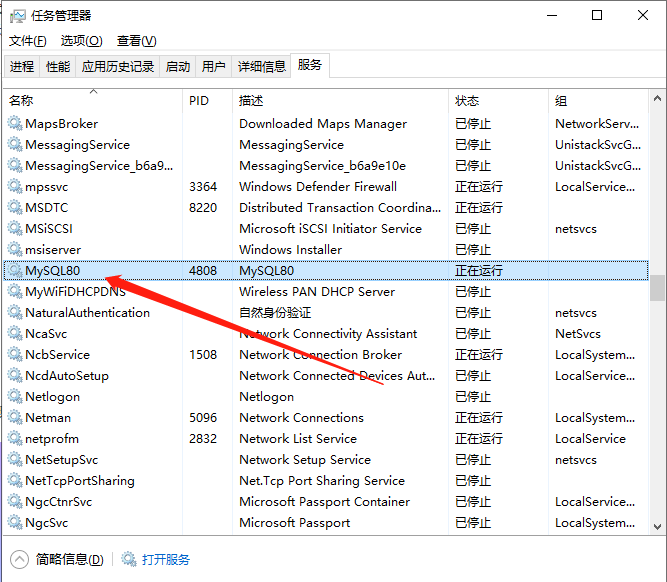Sort by the 状态 column header
Image resolution: width=667 pixels, height=582 pixels.
(x=499, y=100)
